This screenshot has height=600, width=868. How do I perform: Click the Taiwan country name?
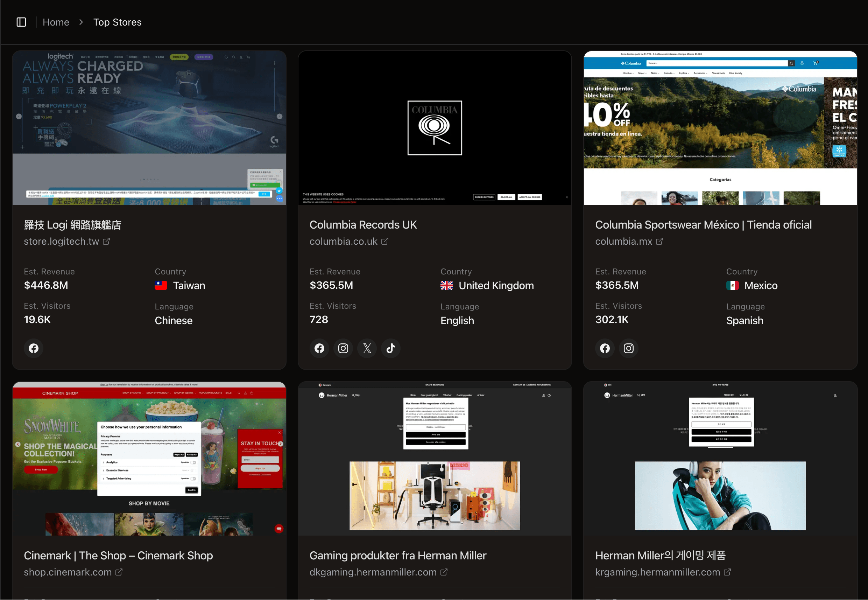click(x=189, y=286)
